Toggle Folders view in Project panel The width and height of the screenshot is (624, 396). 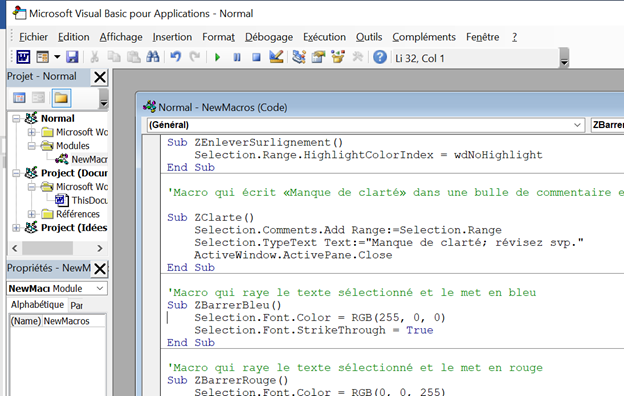(x=61, y=98)
